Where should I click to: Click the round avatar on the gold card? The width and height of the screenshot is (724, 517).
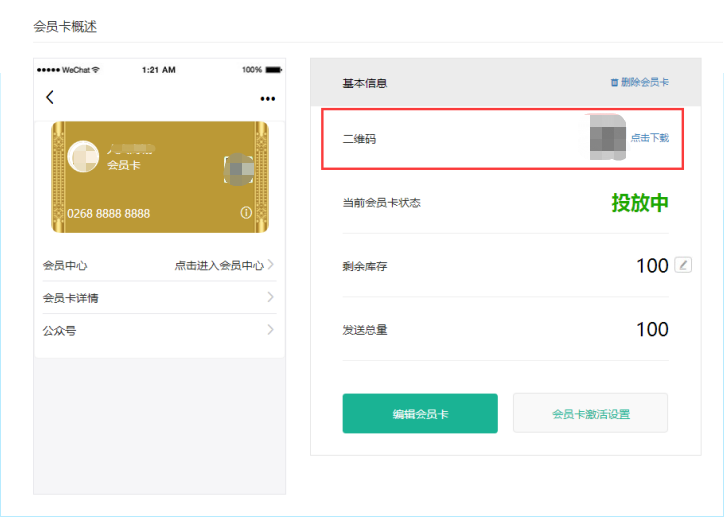[x=82, y=157]
